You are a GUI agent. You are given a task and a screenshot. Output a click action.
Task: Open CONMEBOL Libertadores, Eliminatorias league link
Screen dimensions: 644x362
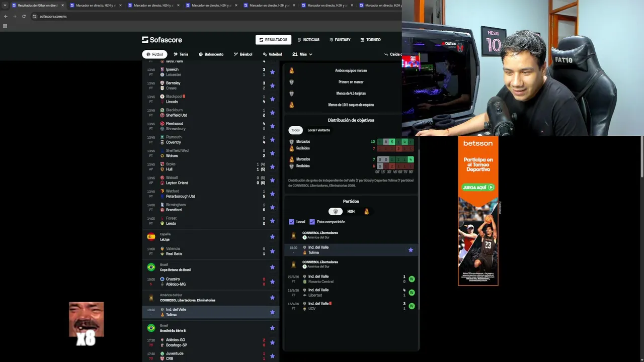tap(188, 300)
